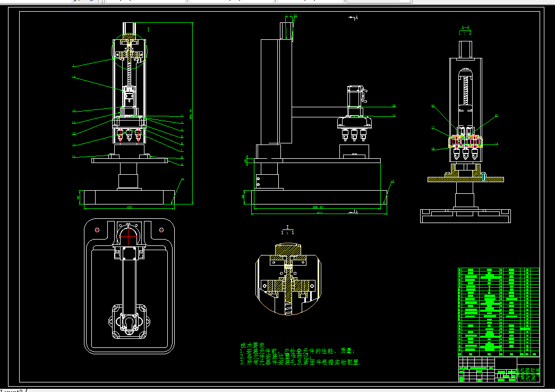Viewport: 555px width, 392px height.
Task: Select balloon number 22 on side view
Action: click(x=394, y=116)
